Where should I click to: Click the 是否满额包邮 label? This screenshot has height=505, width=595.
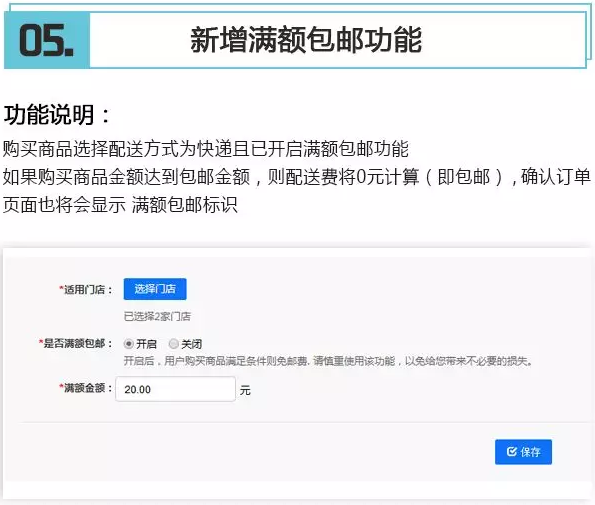76,344
